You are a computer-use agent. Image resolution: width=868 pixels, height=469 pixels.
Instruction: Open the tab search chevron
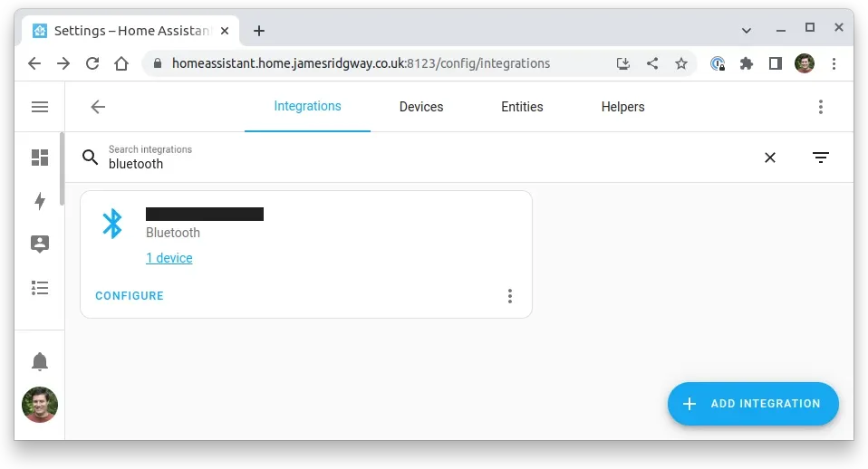(747, 31)
